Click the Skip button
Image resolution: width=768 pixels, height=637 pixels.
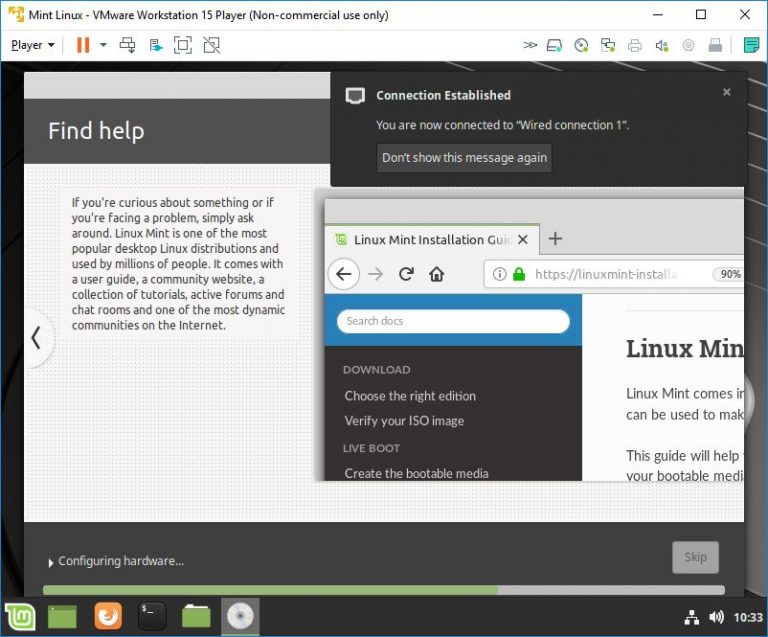(x=696, y=557)
